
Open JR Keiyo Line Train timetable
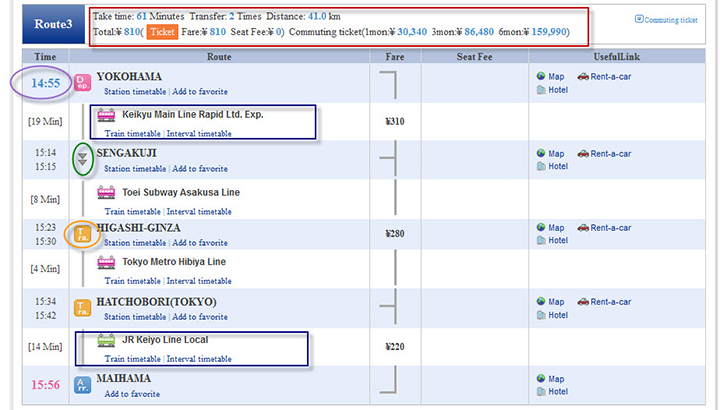pos(133,359)
